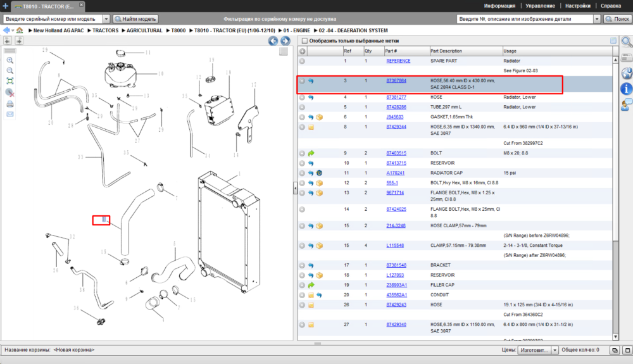Open breadcrumb level New Holland AG APAC
The image size is (633, 364).
[x=58, y=30]
